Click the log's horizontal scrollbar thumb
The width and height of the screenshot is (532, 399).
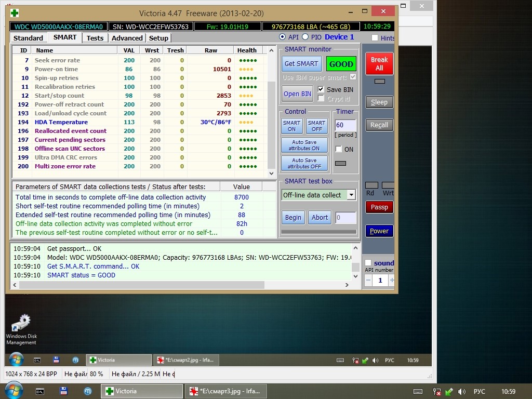[142, 285]
